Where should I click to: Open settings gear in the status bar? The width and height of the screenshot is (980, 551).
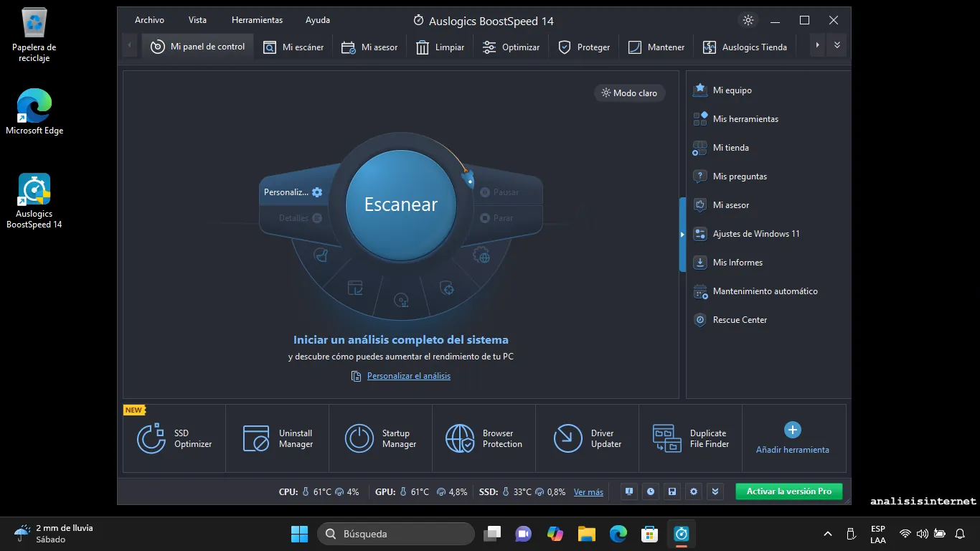click(693, 491)
